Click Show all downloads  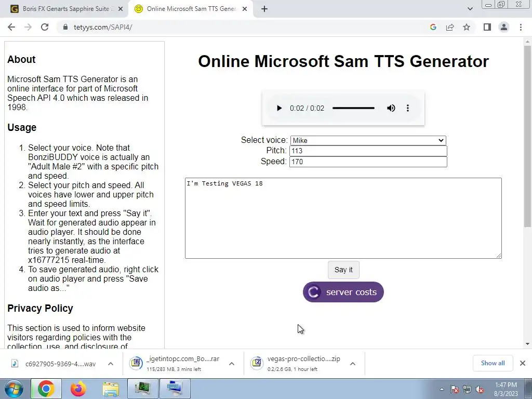tap(493, 363)
